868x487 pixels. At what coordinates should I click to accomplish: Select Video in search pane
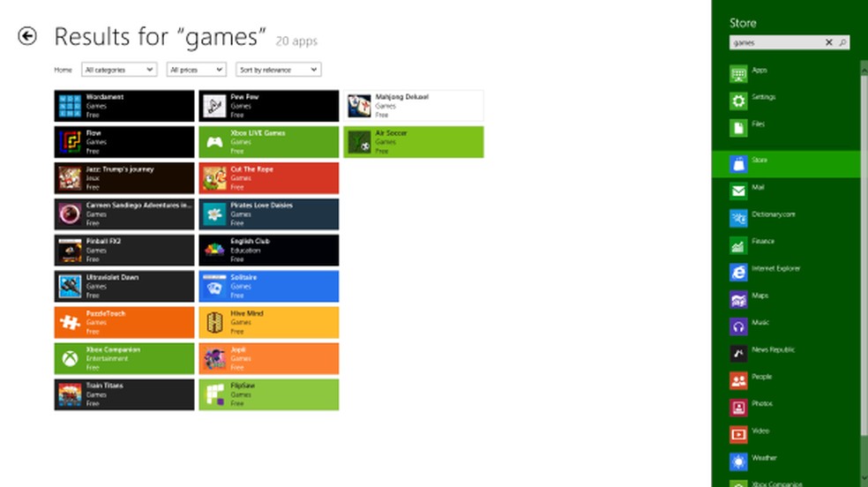coord(786,434)
